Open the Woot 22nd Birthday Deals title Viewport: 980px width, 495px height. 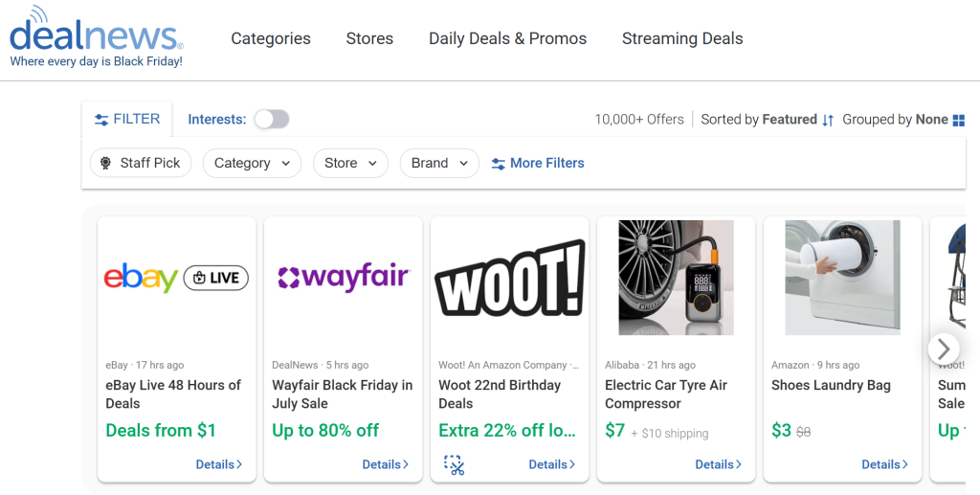[500, 394]
